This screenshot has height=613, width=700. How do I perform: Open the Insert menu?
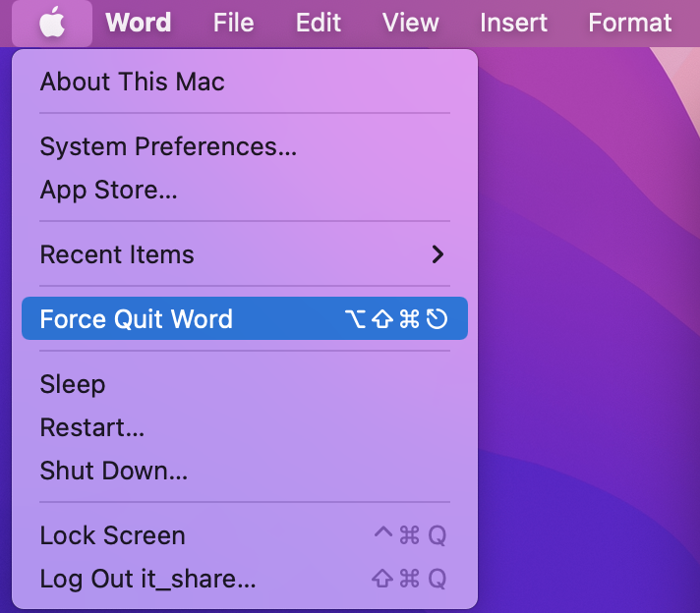(513, 23)
